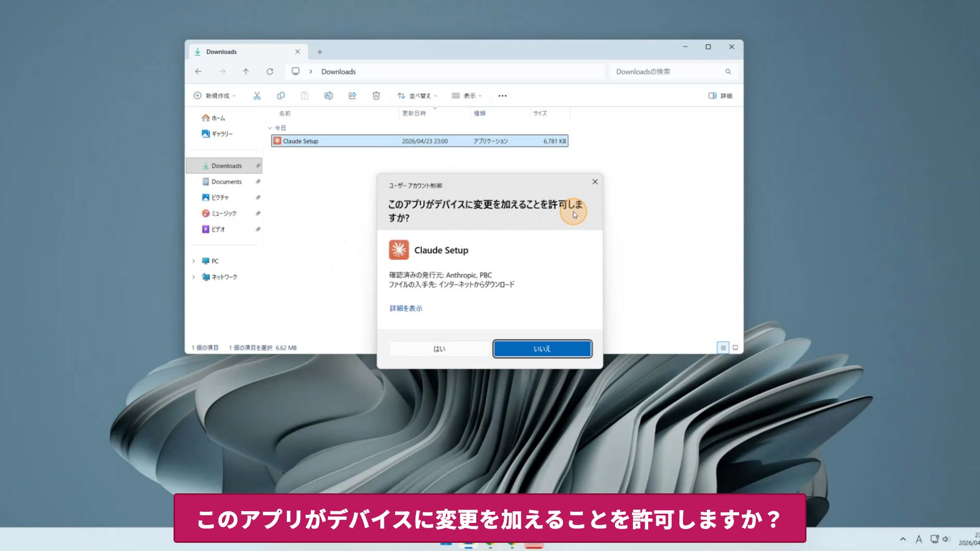Select the Downloads tab
This screenshot has height=551, width=980.
pyautogui.click(x=248, y=52)
